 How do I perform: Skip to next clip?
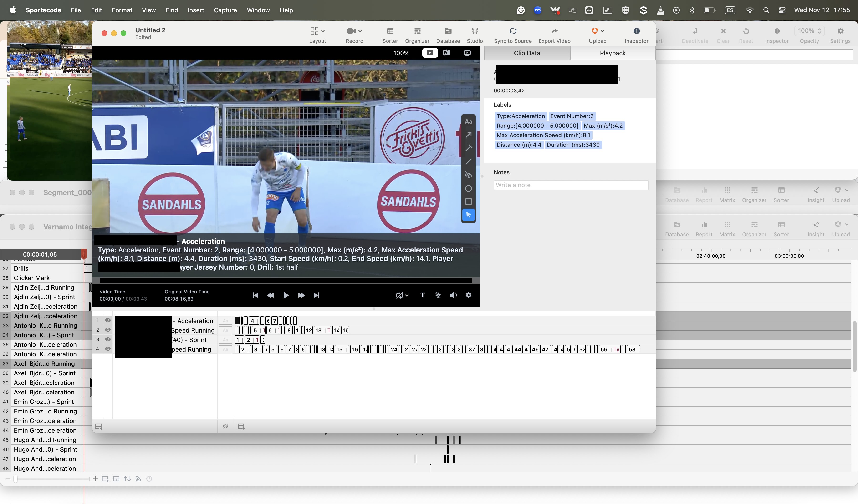tap(316, 295)
